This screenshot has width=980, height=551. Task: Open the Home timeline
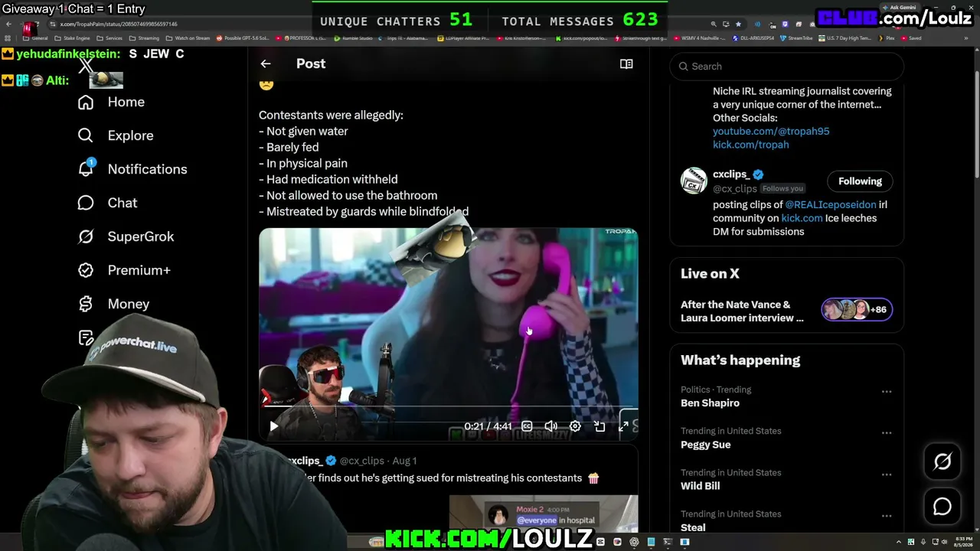click(x=112, y=102)
